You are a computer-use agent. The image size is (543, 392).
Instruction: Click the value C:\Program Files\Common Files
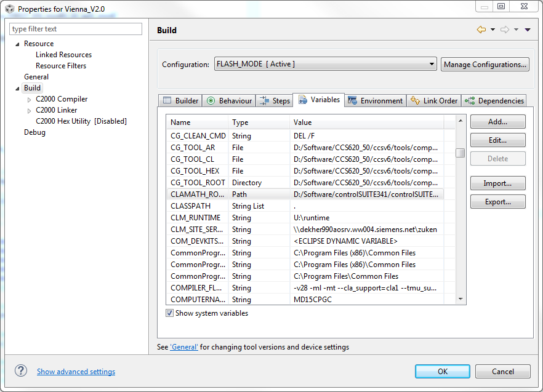tap(346, 276)
